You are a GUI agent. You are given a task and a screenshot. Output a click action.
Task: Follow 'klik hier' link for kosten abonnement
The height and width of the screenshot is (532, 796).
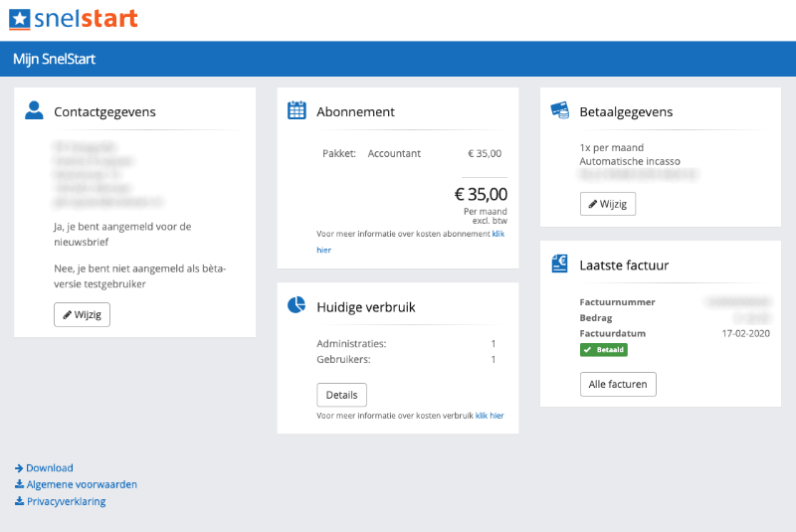[498, 234]
